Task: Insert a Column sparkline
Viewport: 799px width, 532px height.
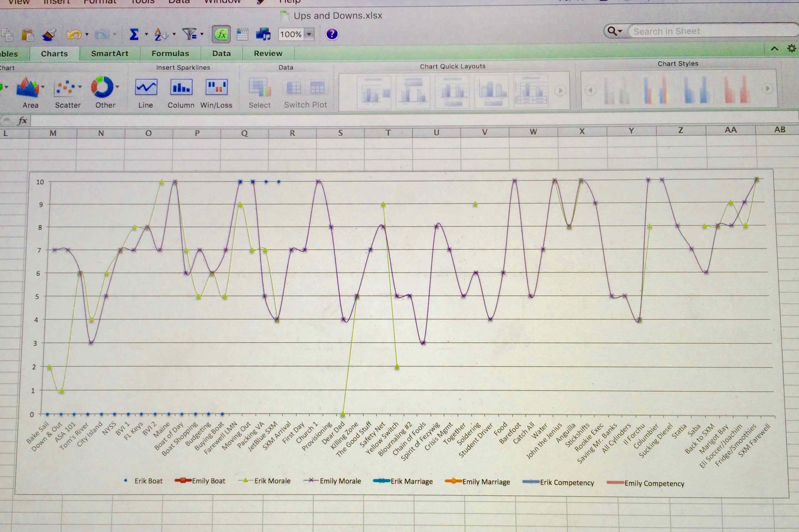Action: [181, 87]
